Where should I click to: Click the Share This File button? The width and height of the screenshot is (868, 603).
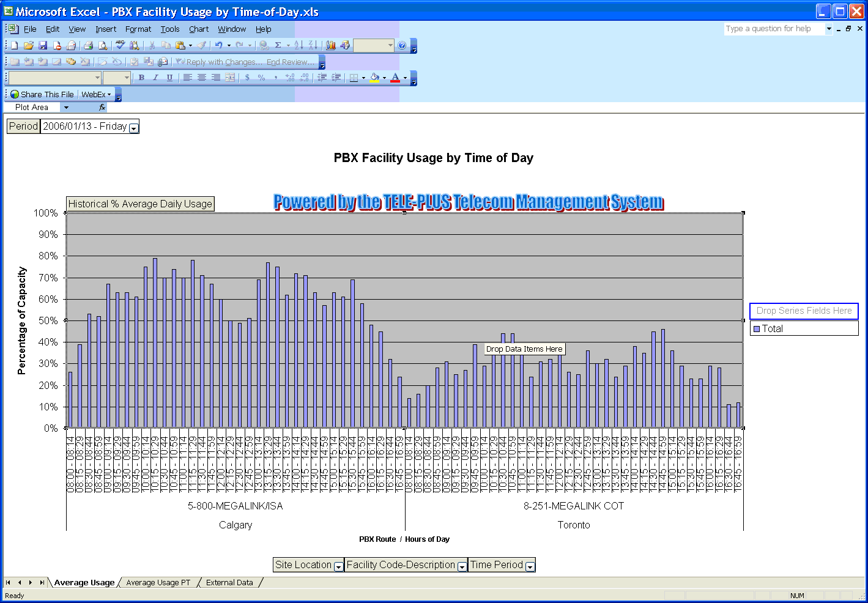pyautogui.click(x=42, y=94)
